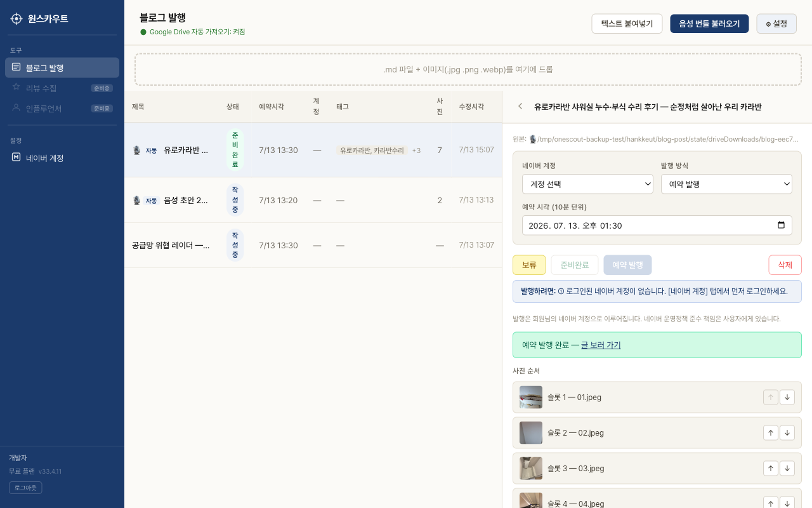812x508 pixels.
Task: Click the disabled up arrow on 슬롯 1
Action: (x=770, y=397)
